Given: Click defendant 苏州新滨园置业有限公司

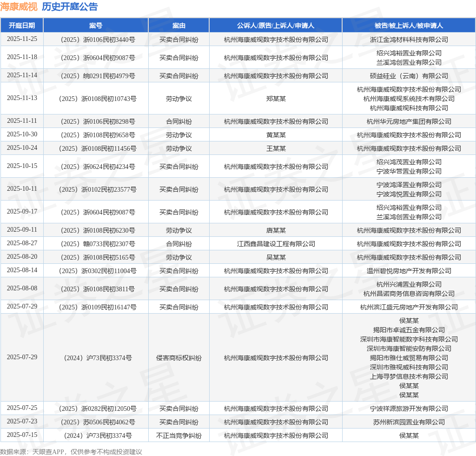Looking at the screenshot, I should [x=409, y=422].
